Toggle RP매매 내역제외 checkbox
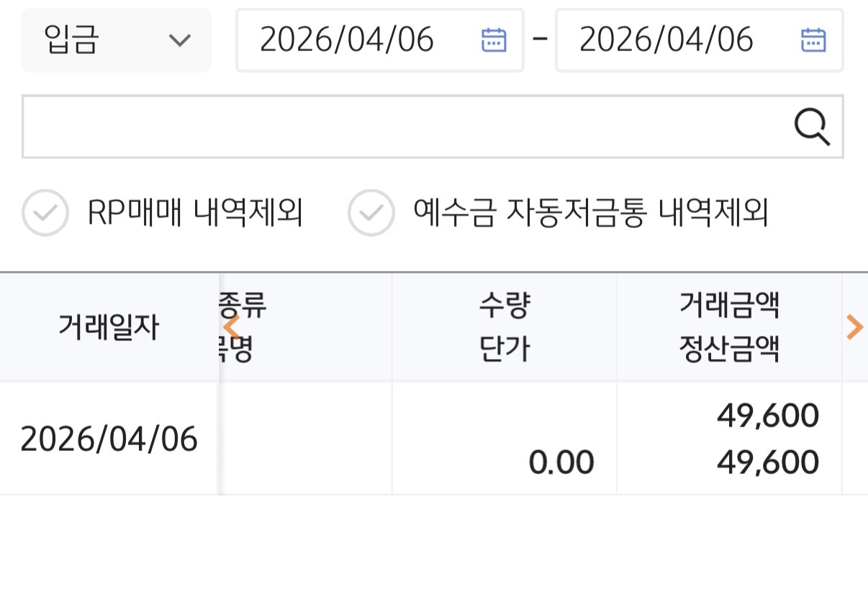 pos(45,213)
